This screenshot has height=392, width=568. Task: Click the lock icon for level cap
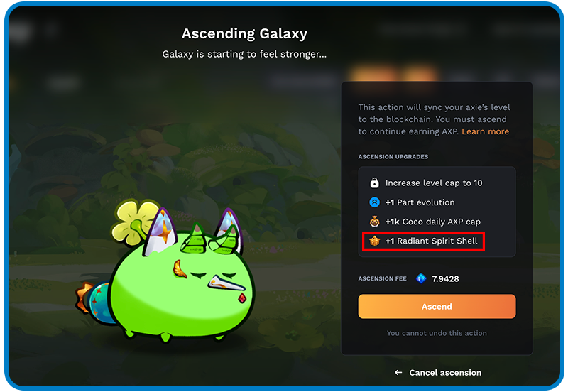(x=374, y=183)
